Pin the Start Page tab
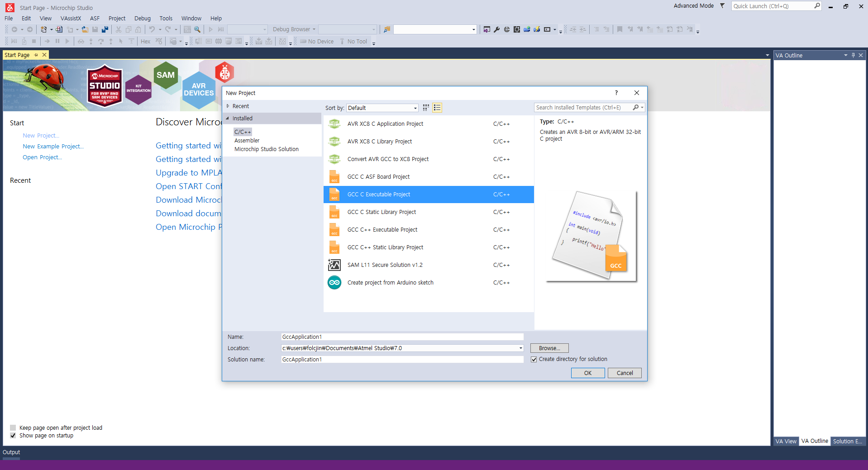The width and height of the screenshot is (868, 470). (x=36, y=55)
